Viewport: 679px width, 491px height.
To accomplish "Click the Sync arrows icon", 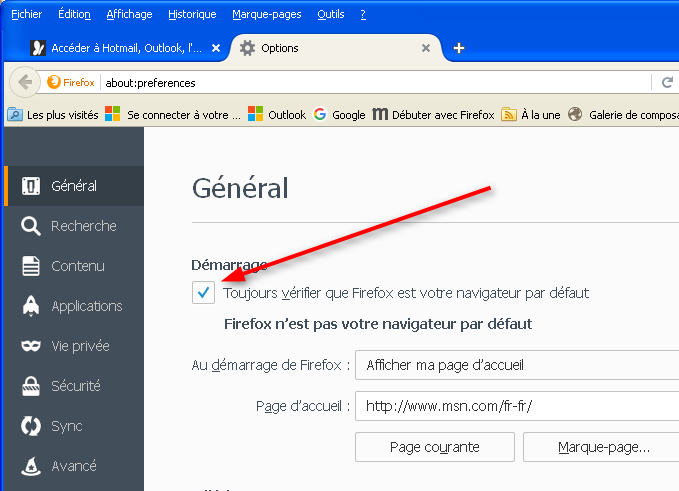I will click(31, 426).
